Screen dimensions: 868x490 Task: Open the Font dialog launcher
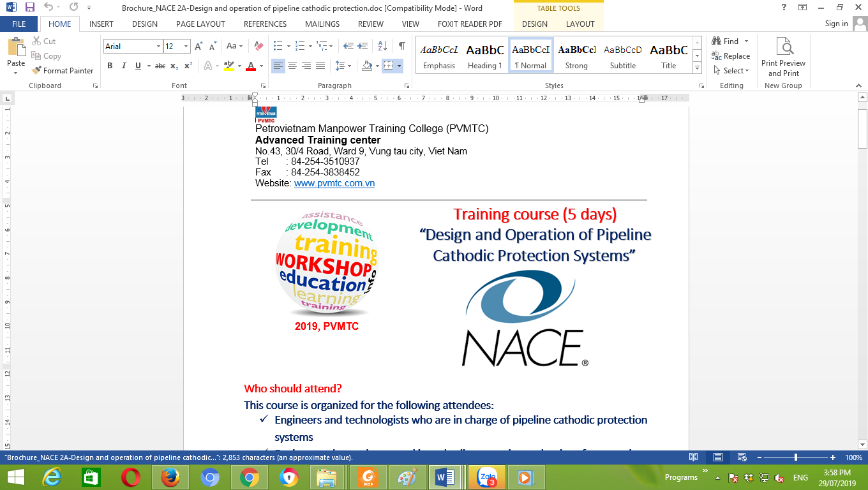click(x=263, y=85)
